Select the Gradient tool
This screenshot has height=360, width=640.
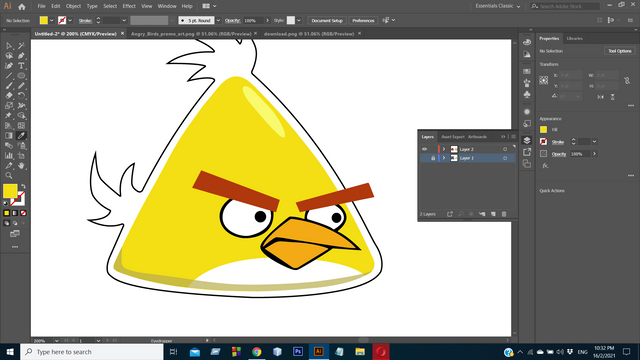9,136
